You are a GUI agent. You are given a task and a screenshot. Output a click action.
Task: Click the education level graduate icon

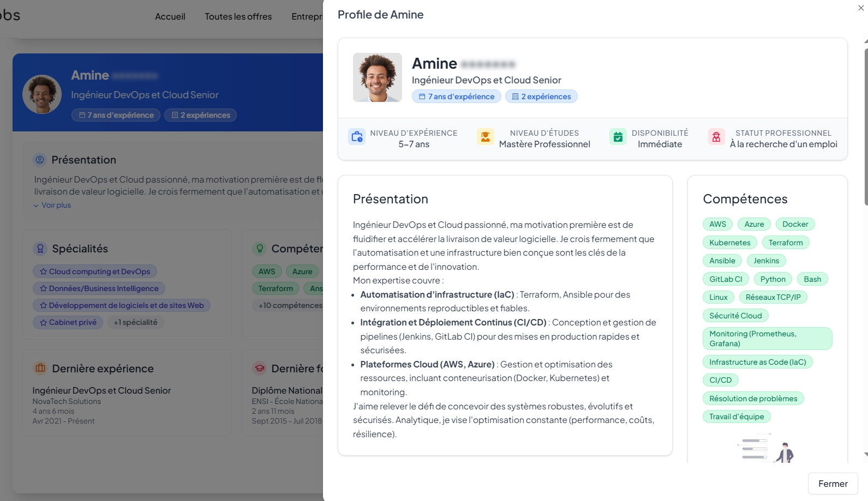coord(485,136)
